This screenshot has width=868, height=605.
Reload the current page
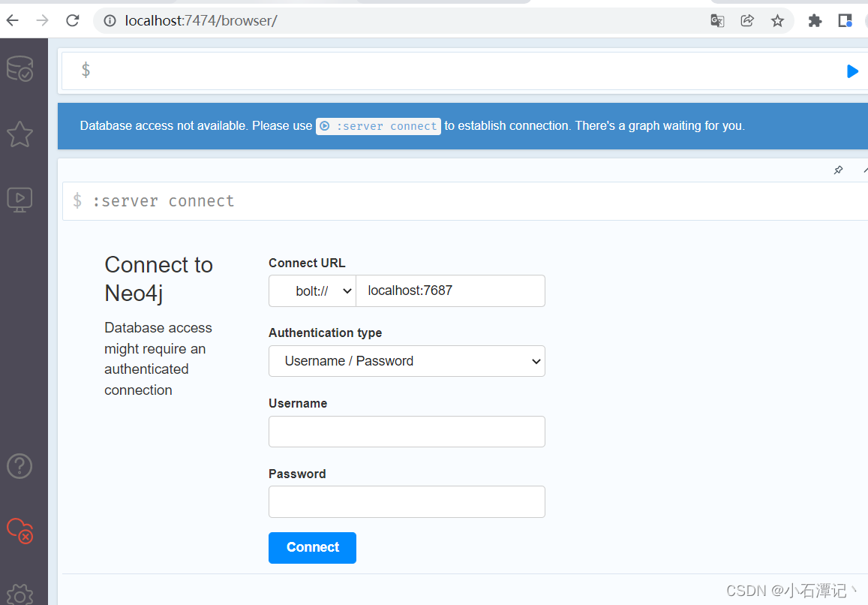(73, 20)
